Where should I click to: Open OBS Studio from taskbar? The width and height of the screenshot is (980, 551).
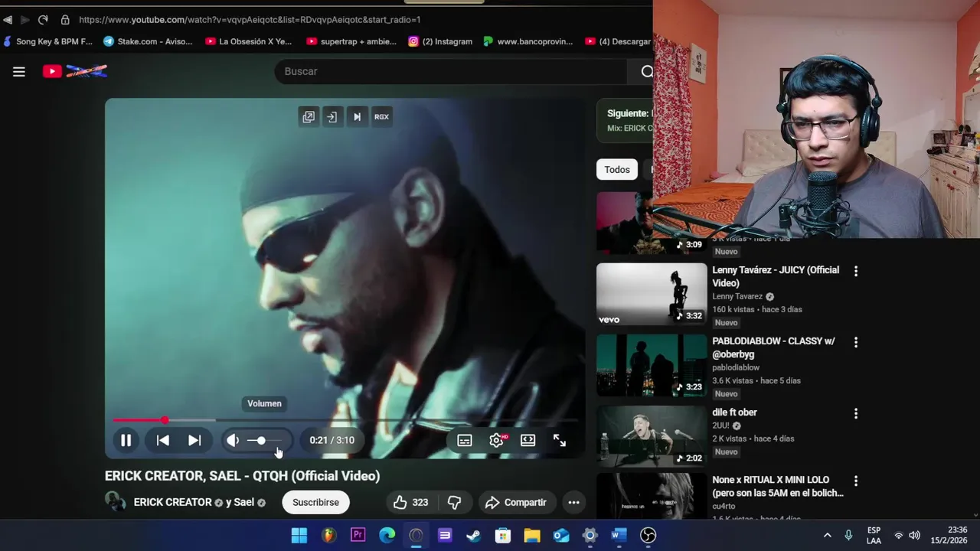(x=648, y=535)
